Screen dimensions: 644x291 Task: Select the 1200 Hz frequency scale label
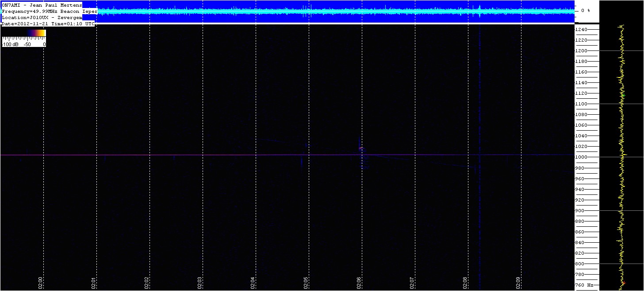[581, 51]
